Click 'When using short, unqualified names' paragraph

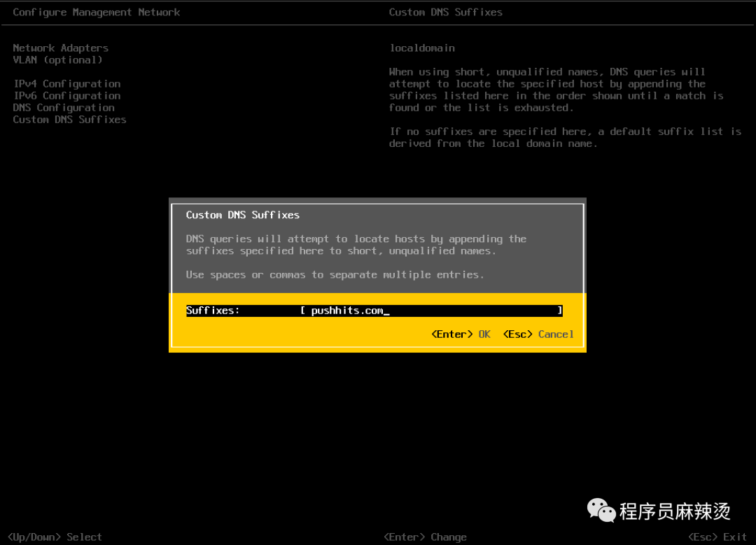[x=556, y=90]
